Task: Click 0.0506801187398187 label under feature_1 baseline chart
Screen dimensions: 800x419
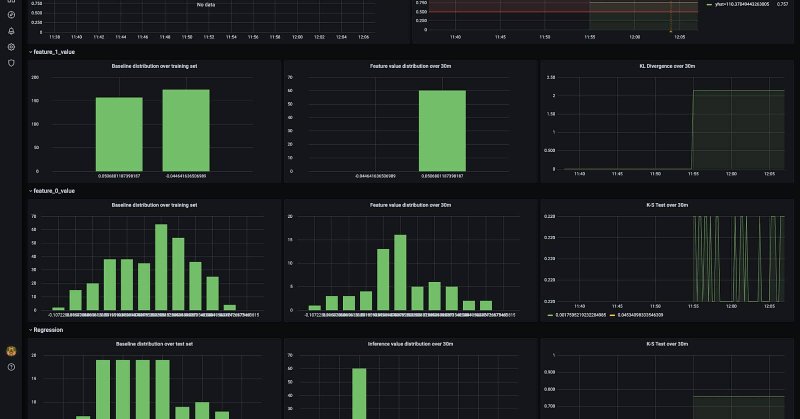Action: 119,176
